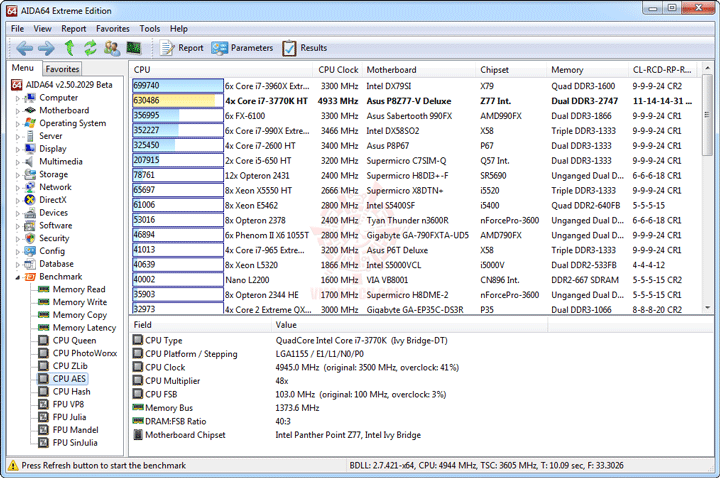Expand the Storage tree node
This screenshot has height=478, width=720.
click(x=18, y=175)
